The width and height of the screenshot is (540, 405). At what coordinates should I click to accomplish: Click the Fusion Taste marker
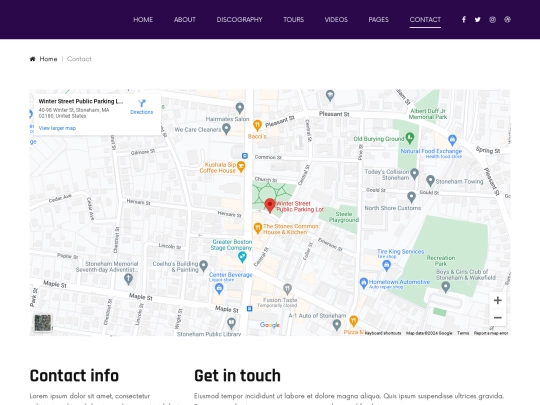tap(287, 289)
